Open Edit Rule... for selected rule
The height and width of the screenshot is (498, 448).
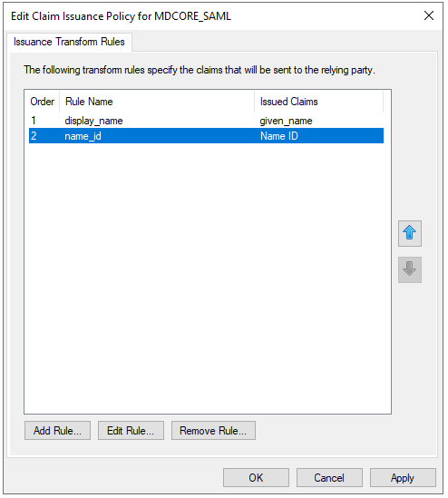coord(131,430)
